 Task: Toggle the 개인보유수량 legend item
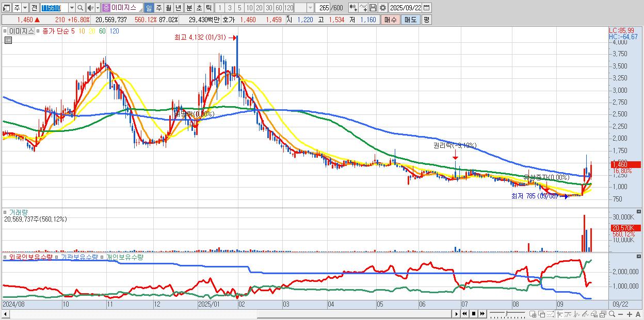point(124,257)
